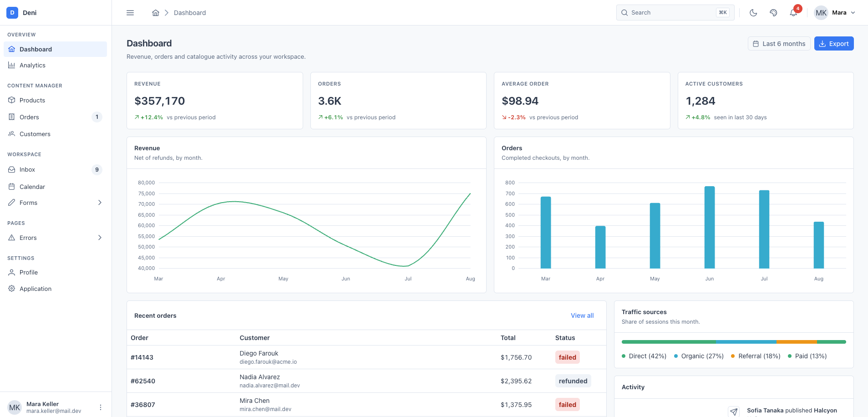Click the Dashboard breadcrumb text
The width and height of the screenshot is (868, 417).
(190, 13)
